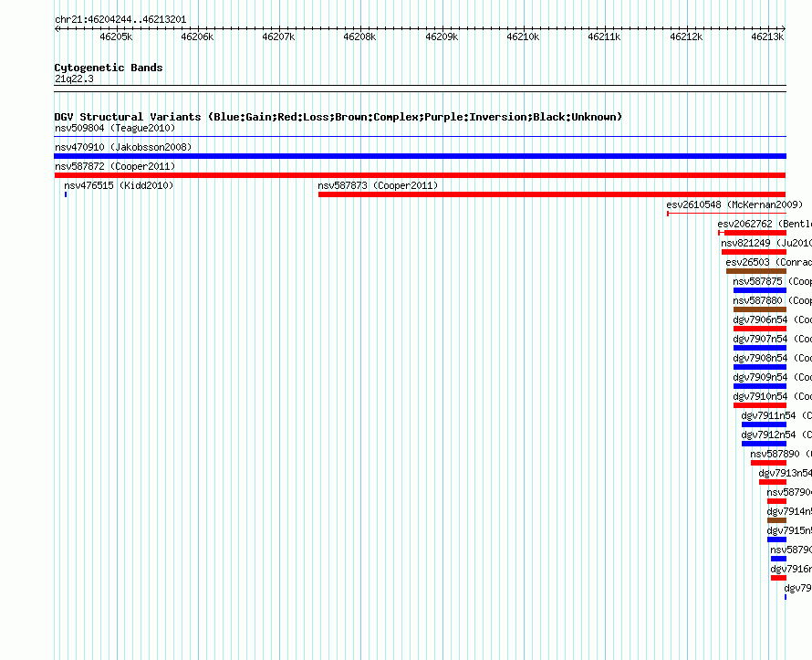This screenshot has height=660, width=812.
Task: Click the 21q22.3 band label
Action: (74, 79)
